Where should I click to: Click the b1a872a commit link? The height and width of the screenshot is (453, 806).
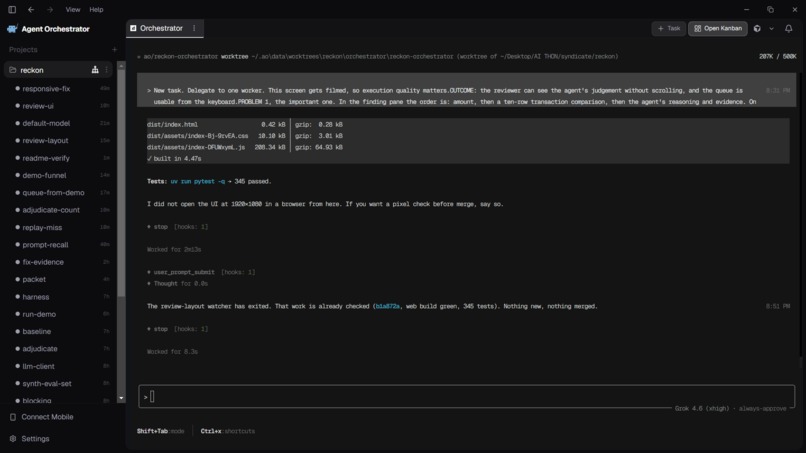(x=388, y=306)
